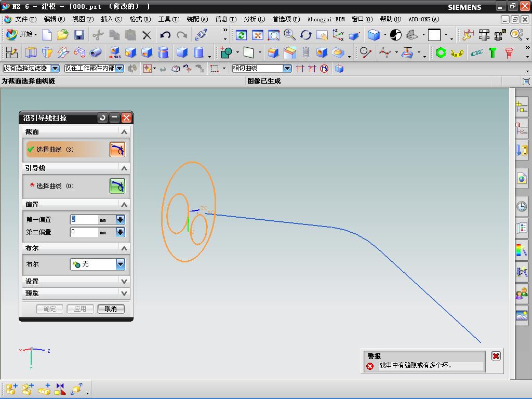Open the 开始 start menu button

point(21,34)
